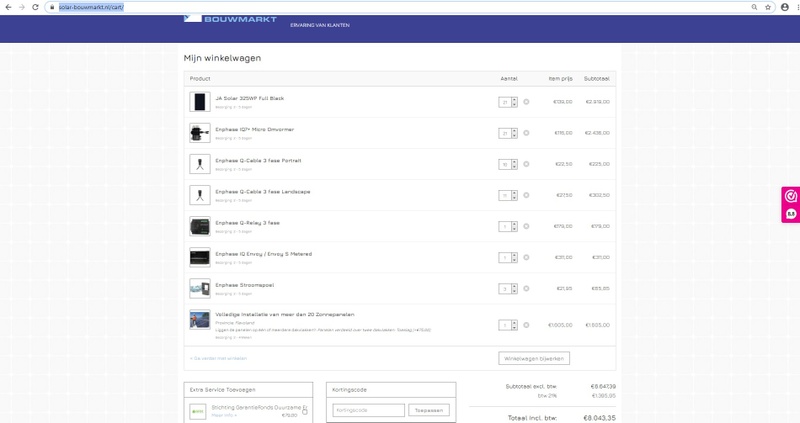Viewport: 800px width, 423px height.
Task: Click the Enphase Q-Relay thumbnail
Action: coord(200,226)
